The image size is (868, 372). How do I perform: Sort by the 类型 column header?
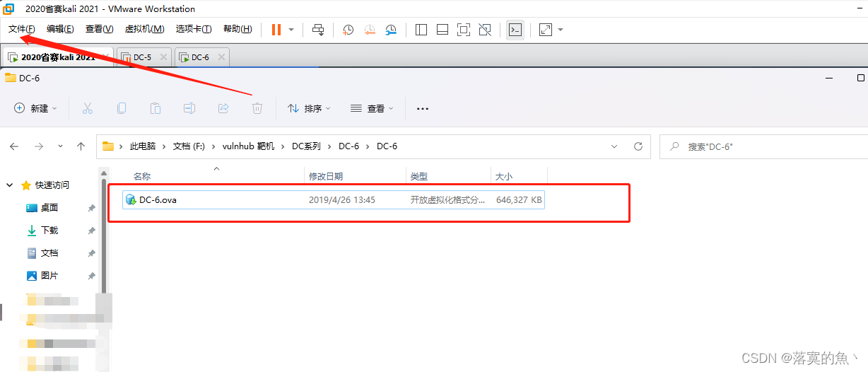point(419,177)
